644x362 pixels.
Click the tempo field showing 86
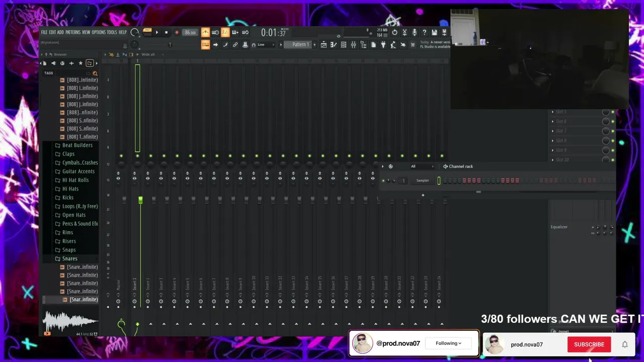point(190,32)
